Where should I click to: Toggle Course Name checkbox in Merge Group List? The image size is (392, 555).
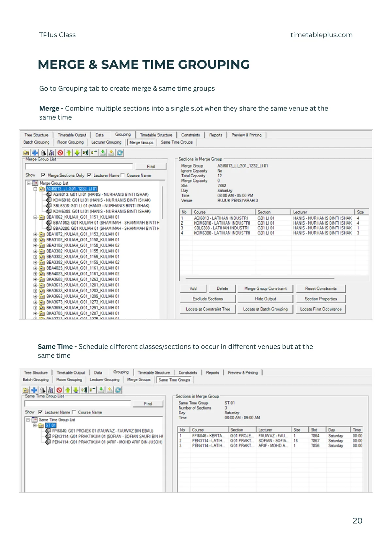pyautogui.click(x=122, y=175)
